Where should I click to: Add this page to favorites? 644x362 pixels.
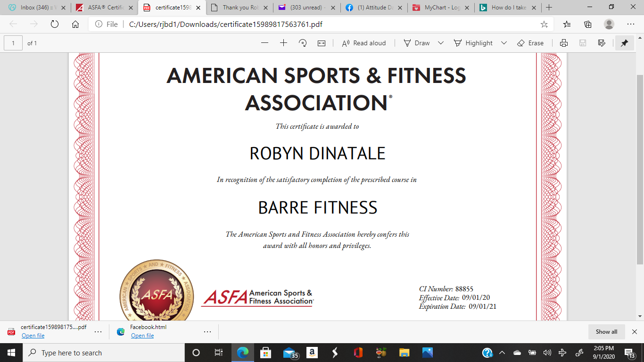[x=544, y=24]
